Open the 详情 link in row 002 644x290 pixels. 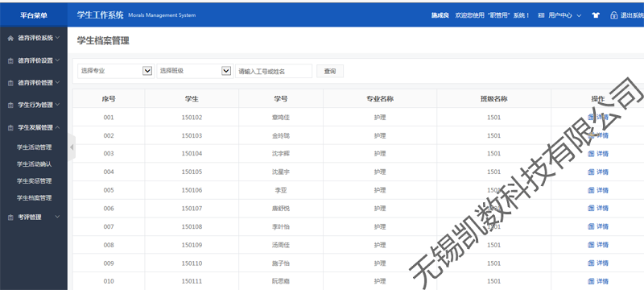[602, 135]
